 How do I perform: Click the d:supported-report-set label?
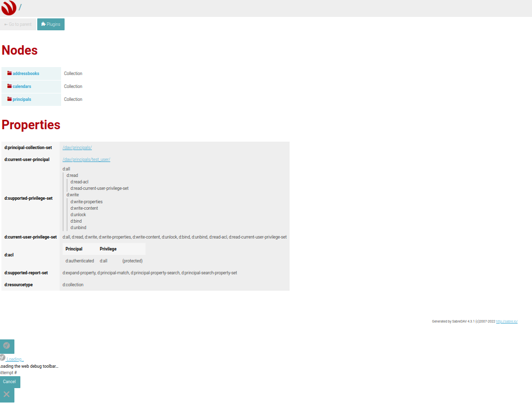(x=26, y=273)
